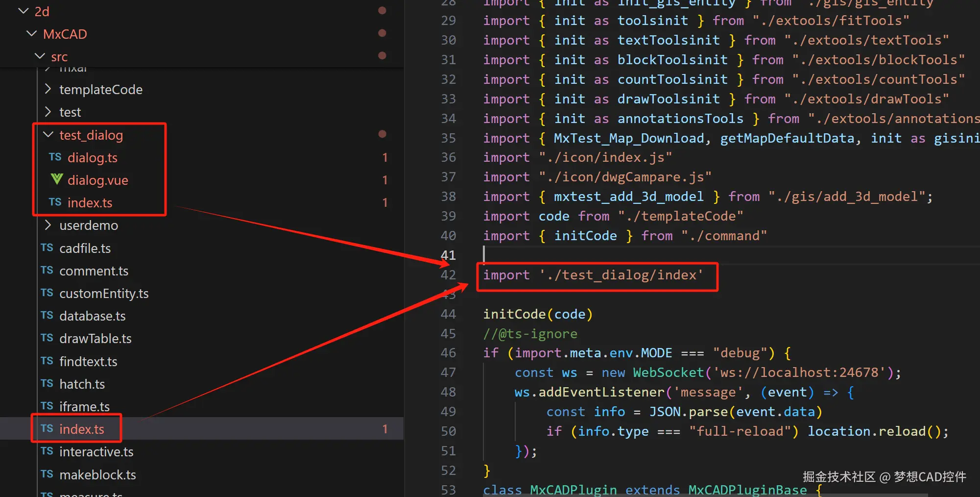The height and width of the screenshot is (497, 980).
Task: Expand the test folder
Action: coord(48,112)
